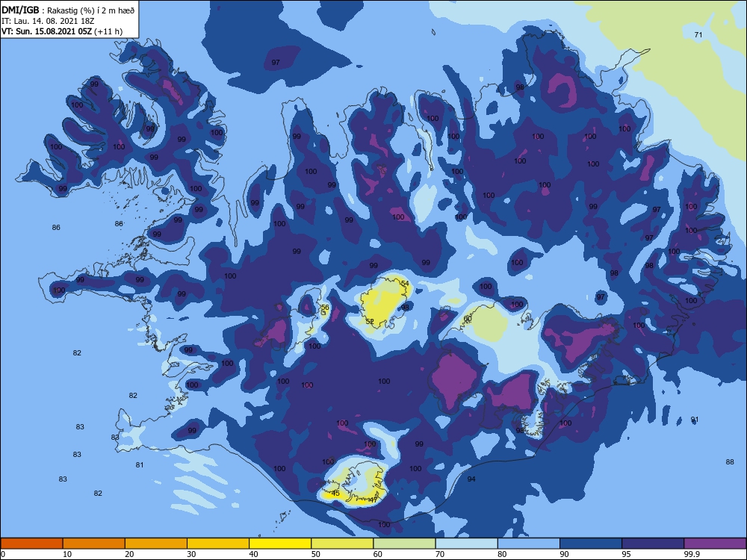Click the '40' legend tick label
The width and height of the screenshot is (747, 560).
click(254, 554)
